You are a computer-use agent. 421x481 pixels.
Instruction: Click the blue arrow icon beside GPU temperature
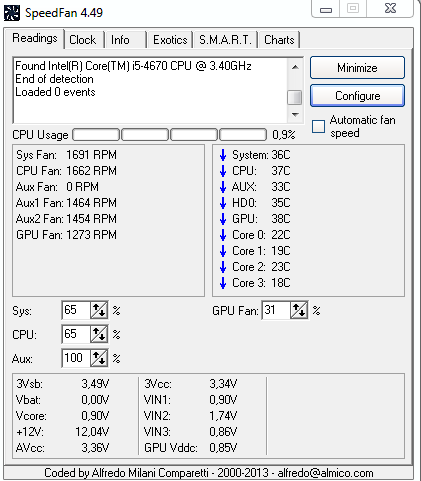(x=223, y=219)
